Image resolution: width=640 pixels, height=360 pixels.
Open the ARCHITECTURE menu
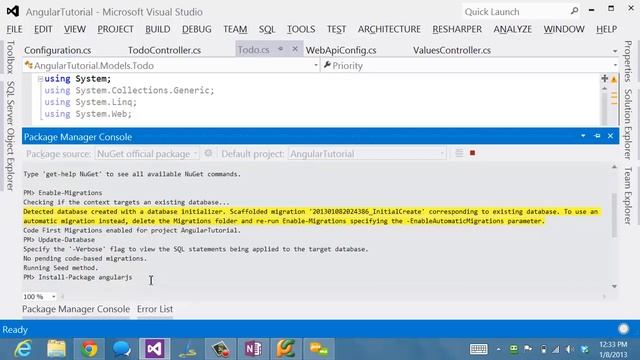coord(389,29)
